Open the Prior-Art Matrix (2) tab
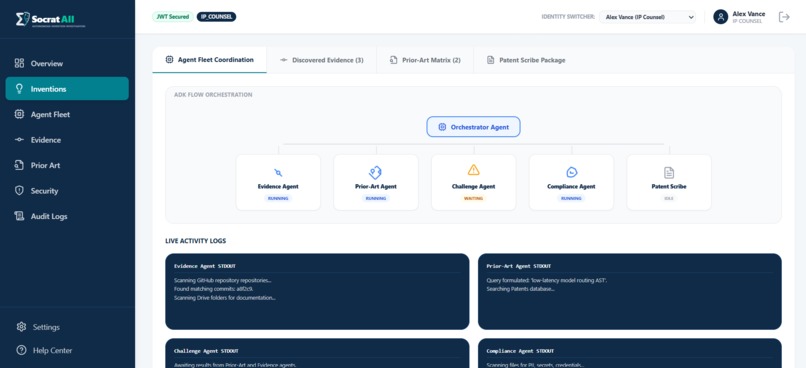806x368 pixels. (425, 60)
